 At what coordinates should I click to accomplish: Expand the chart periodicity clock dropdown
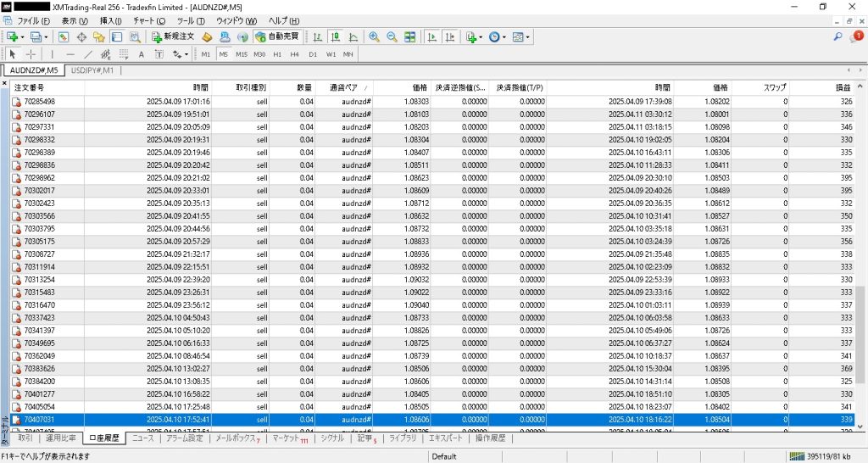[x=505, y=37]
